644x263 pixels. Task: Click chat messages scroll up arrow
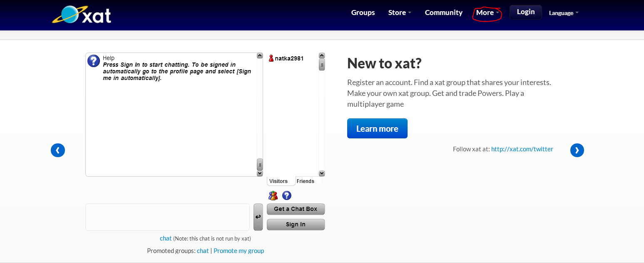[260, 55]
